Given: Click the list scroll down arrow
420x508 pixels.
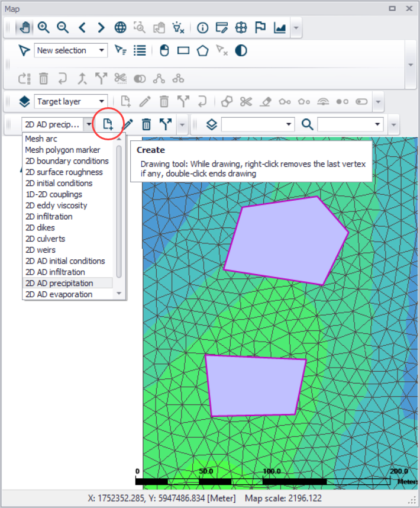Looking at the screenshot, I should (x=119, y=293).
